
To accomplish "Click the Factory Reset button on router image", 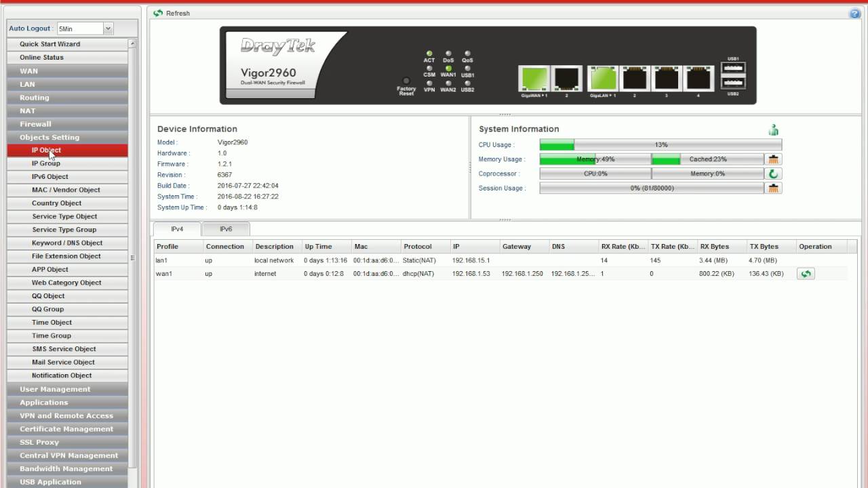I will (x=406, y=81).
